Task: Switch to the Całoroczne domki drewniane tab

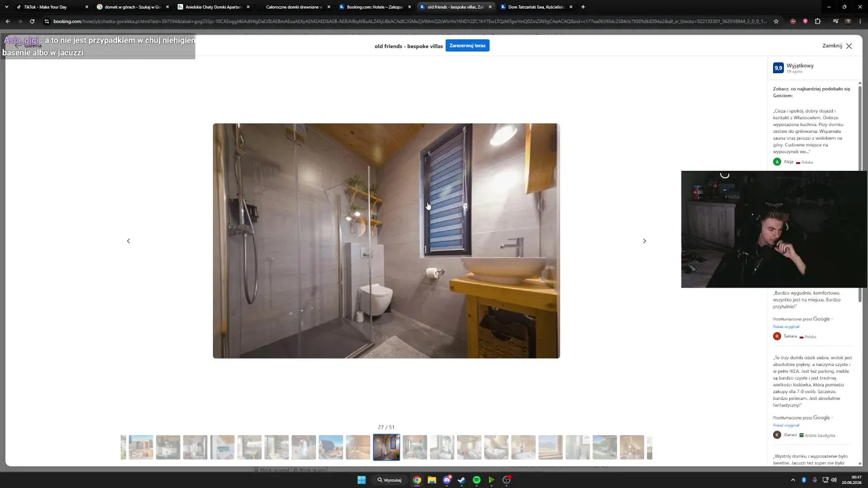Action: click(x=294, y=7)
